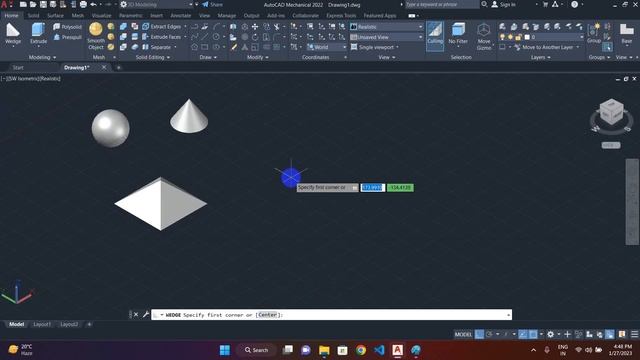The width and height of the screenshot is (640, 360).
Task: Activate the Presspull tool
Action: (x=67, y=37)
